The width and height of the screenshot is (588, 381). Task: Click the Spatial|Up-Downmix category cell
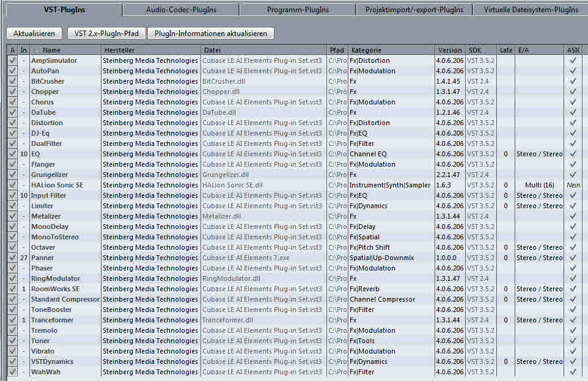pos(382,258)
